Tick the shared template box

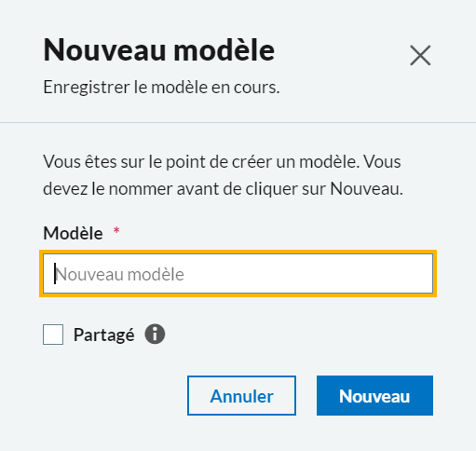[53, 335]
